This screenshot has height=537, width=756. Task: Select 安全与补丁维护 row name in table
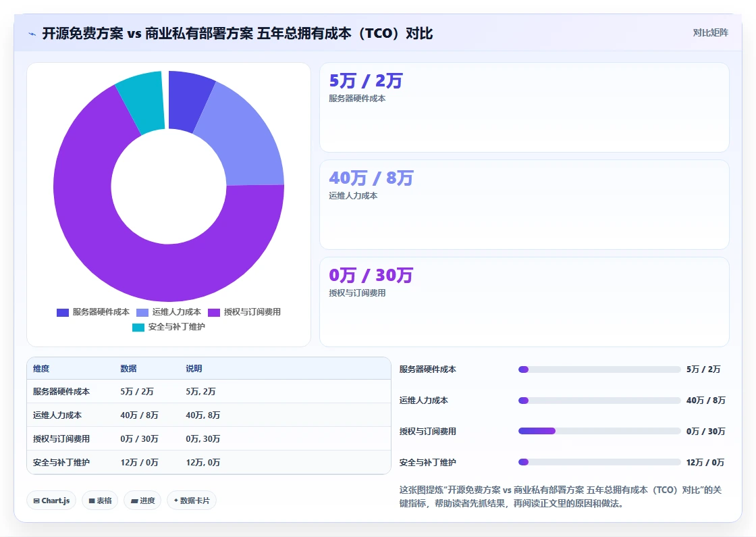[x=61, y=462]
